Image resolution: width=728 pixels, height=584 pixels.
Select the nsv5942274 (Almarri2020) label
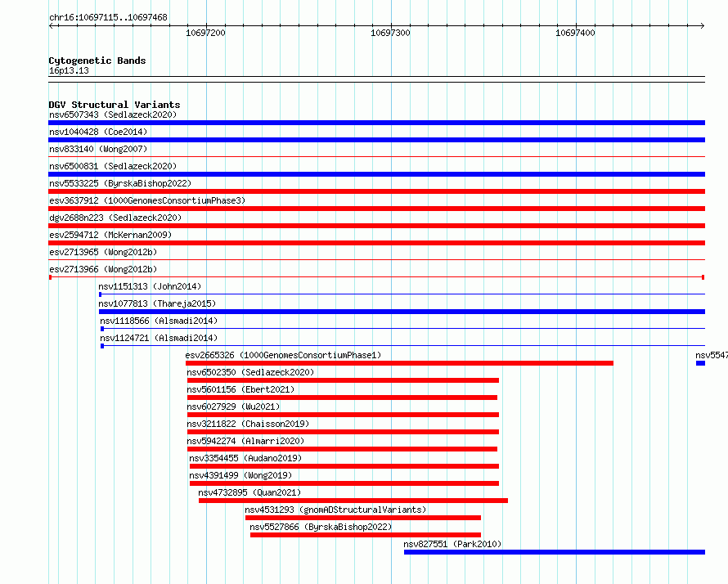(245, 441)
